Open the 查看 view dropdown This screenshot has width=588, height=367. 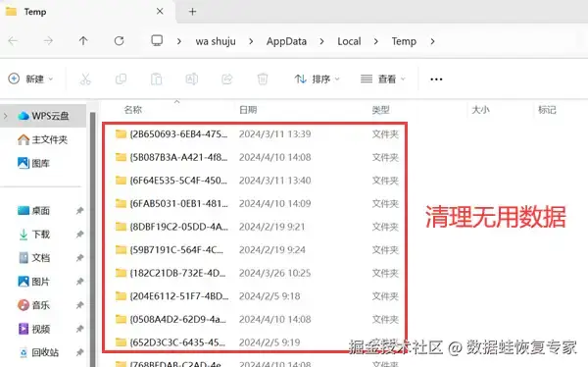click(383, 79)
